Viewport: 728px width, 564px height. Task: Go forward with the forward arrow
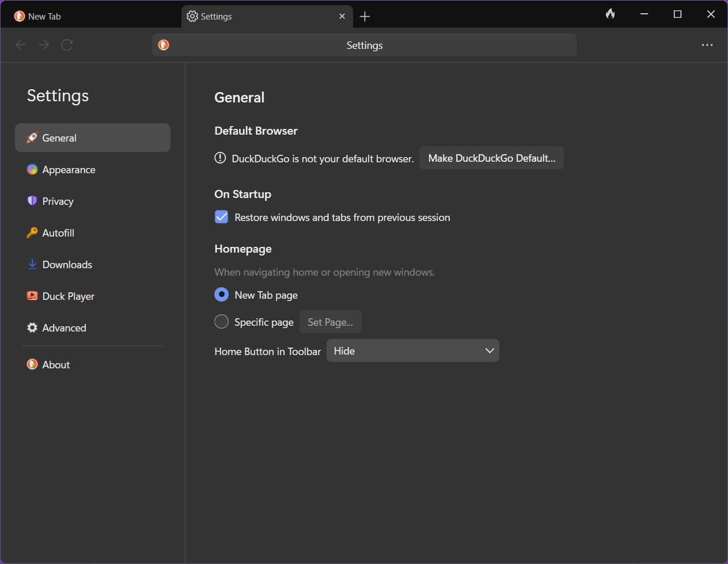pos(44,45)
